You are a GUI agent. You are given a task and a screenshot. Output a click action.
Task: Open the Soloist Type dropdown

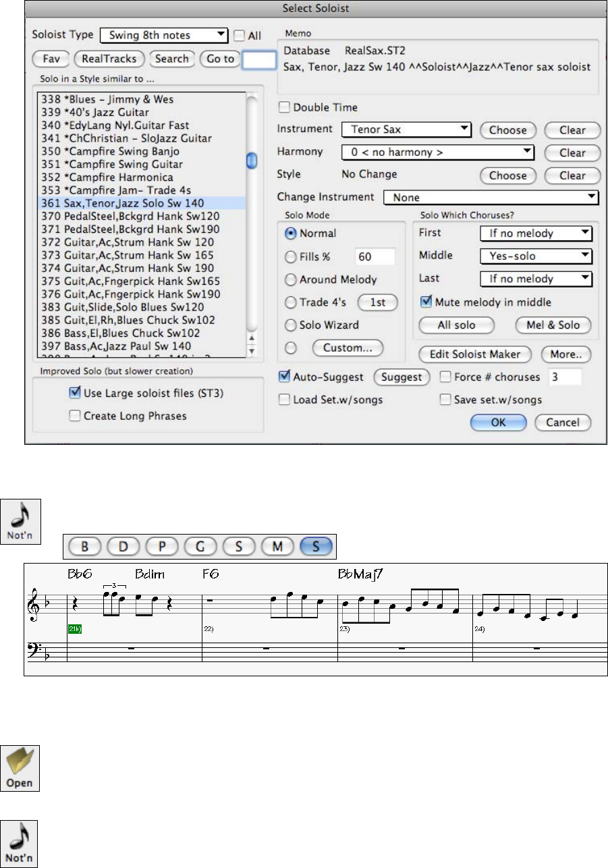click(163, 35)
